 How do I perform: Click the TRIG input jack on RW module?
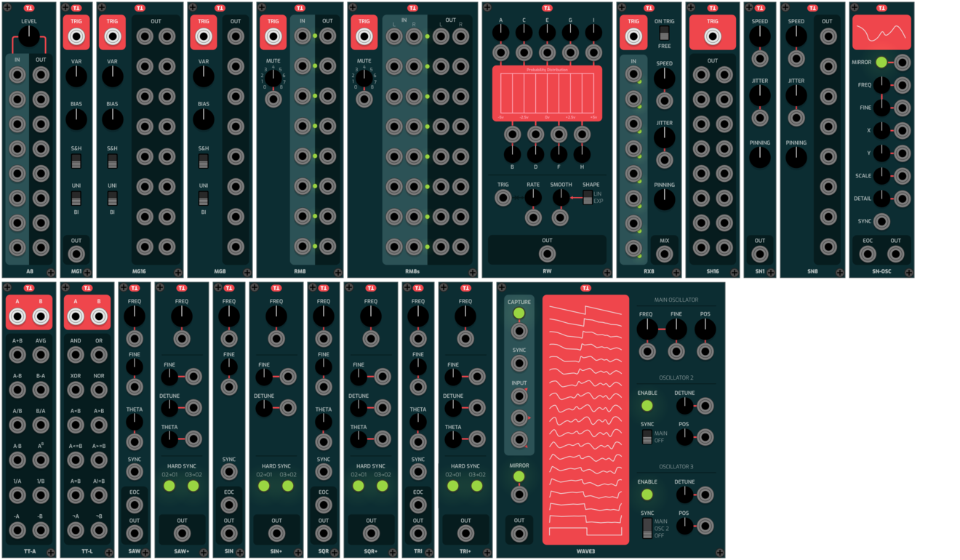[x=503, y=198]
